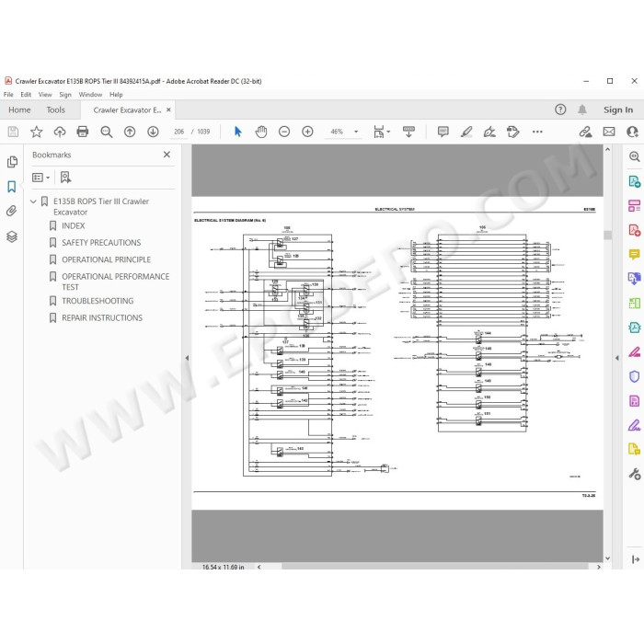644x644 pixels.
Task: Jump to REPAIR INSTRUCTIONS bookmark
Action: coord(102,317)
